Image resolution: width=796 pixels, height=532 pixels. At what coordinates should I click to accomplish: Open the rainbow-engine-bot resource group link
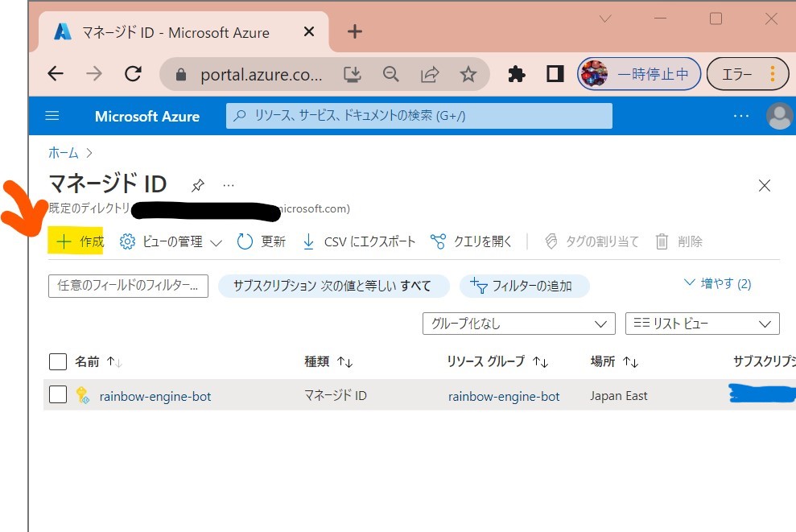[x=504, y=397]
